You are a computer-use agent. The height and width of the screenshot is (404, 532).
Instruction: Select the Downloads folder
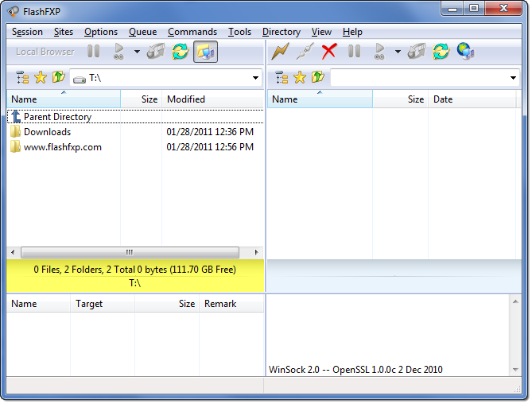pyautogui.click(x=135, y=131)
